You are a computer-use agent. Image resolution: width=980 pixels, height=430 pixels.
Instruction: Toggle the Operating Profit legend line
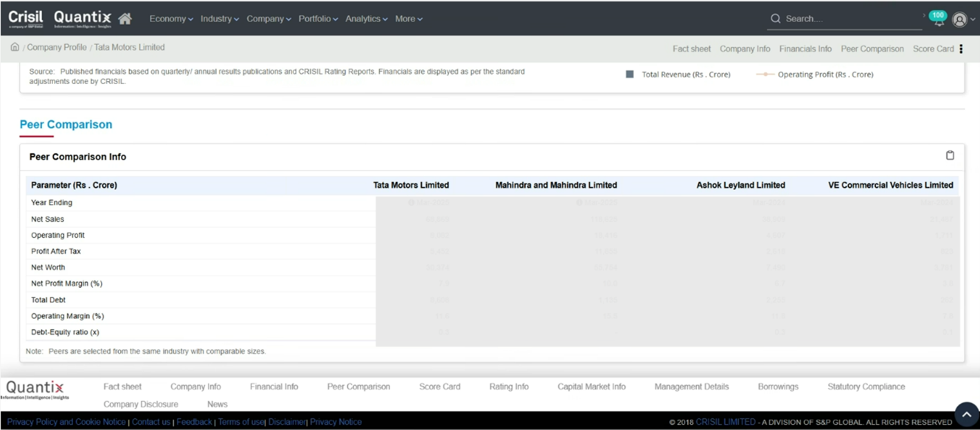pyautogui.click(x=765, y=75)
